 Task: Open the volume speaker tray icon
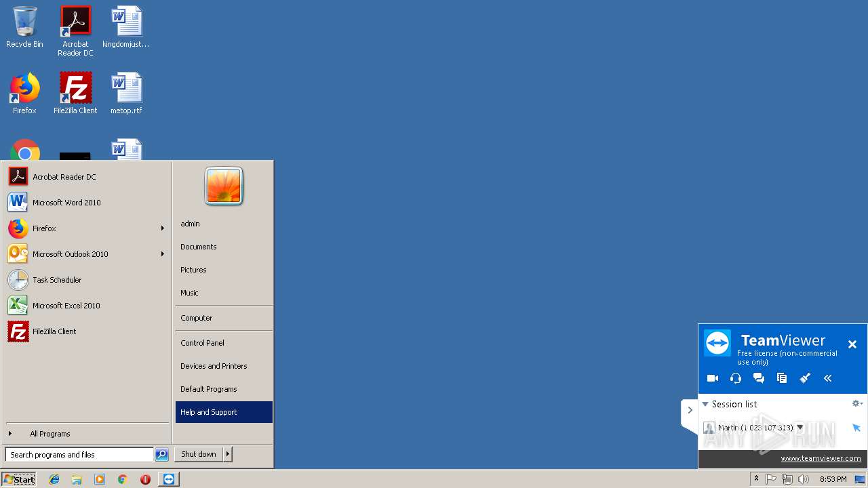click(x=804, y=479)
